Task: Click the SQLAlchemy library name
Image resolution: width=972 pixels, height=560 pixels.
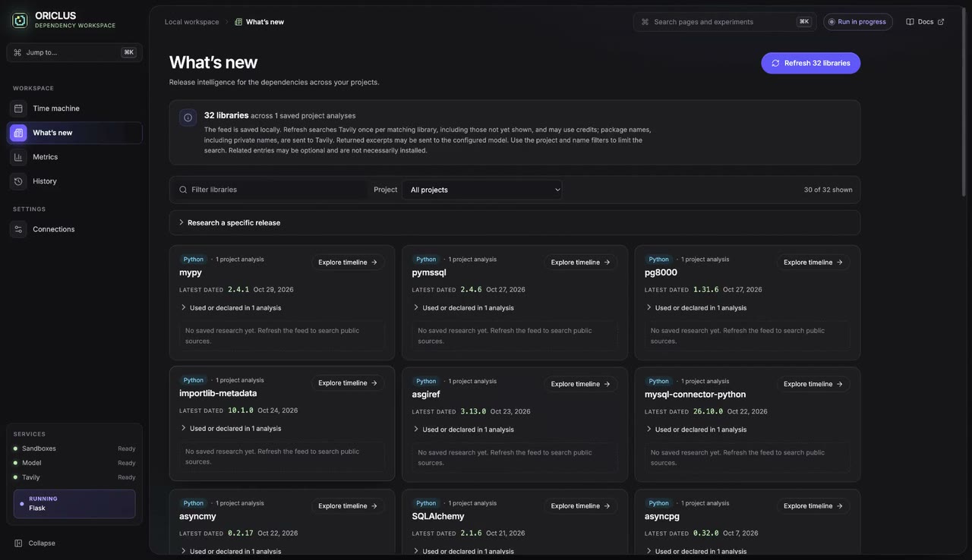Action: 438,516
